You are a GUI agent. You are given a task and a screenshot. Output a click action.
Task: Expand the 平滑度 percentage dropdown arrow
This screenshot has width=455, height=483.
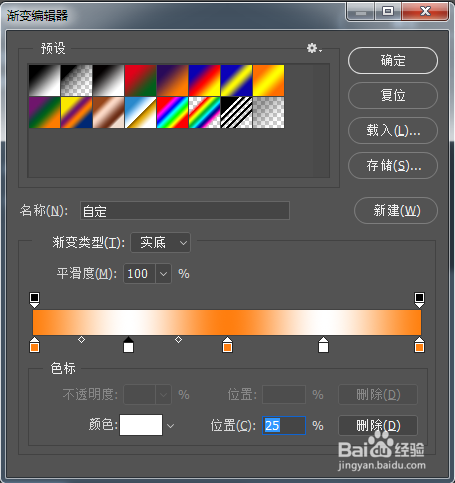point(163,274)
